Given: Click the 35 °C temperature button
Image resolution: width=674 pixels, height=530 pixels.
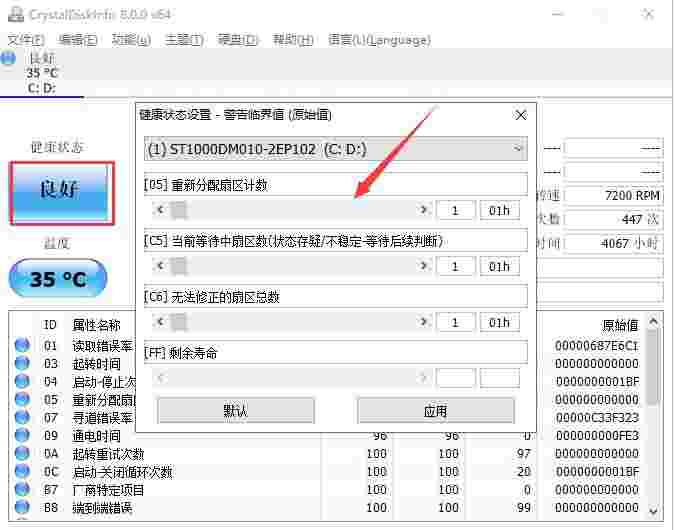Looking at the screenshot, I should point(58,278).
